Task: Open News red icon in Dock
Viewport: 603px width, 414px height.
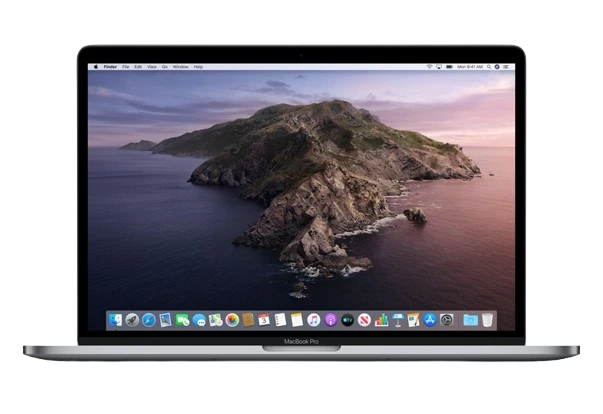Action: tap(364, 320)
